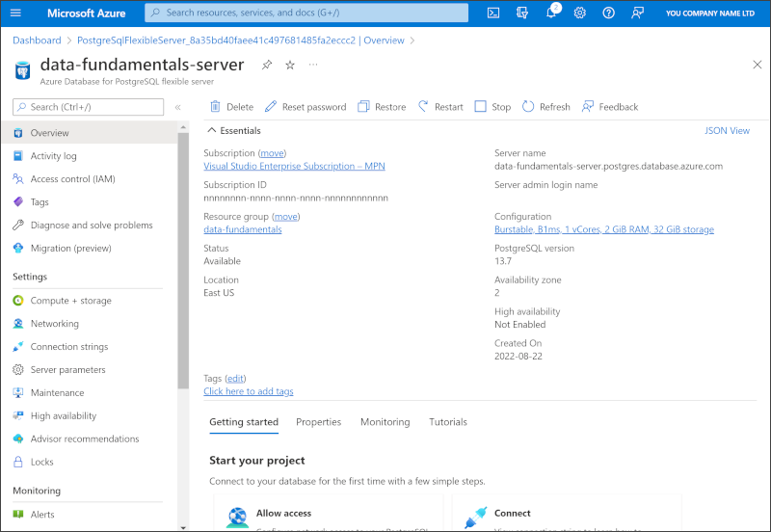Click the Microsoft Azure logo text
Viewport: 771px width, 532px height.
point(86,13)
